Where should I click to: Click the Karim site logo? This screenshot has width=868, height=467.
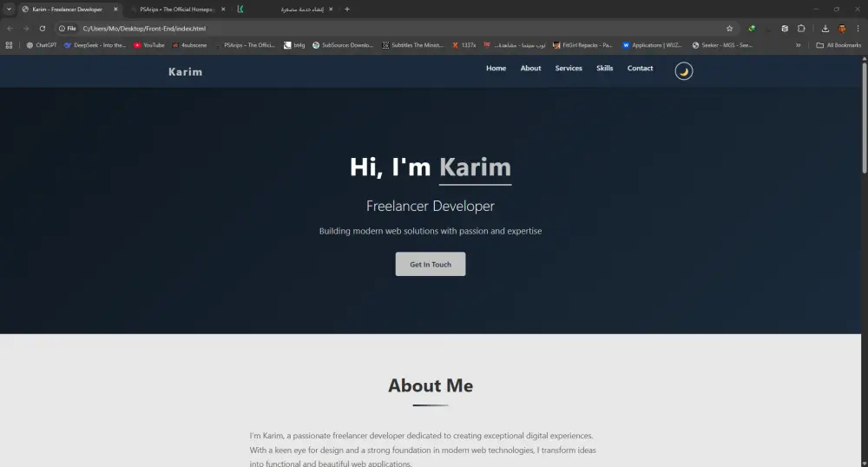coord(186,72)
